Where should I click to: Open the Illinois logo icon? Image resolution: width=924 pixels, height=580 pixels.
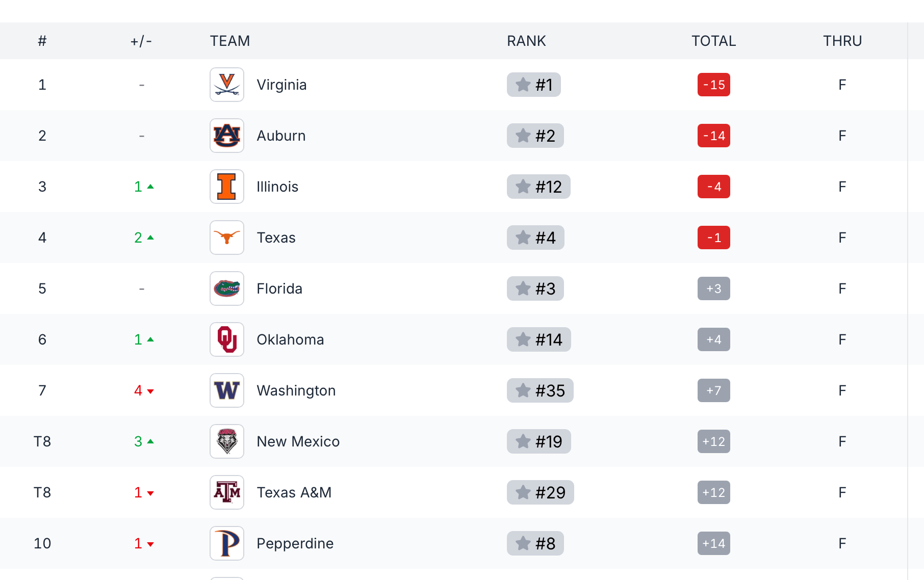(x=227, y=187)
